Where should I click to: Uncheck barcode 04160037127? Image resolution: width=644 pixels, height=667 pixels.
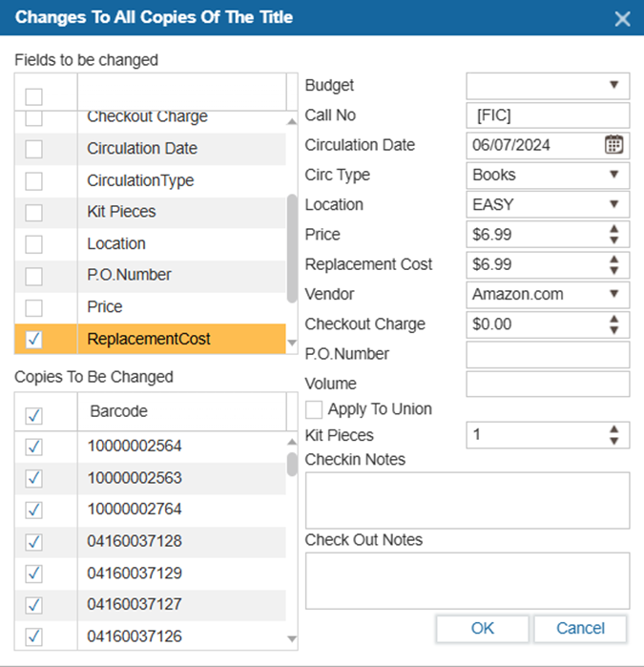coord(33,605)
